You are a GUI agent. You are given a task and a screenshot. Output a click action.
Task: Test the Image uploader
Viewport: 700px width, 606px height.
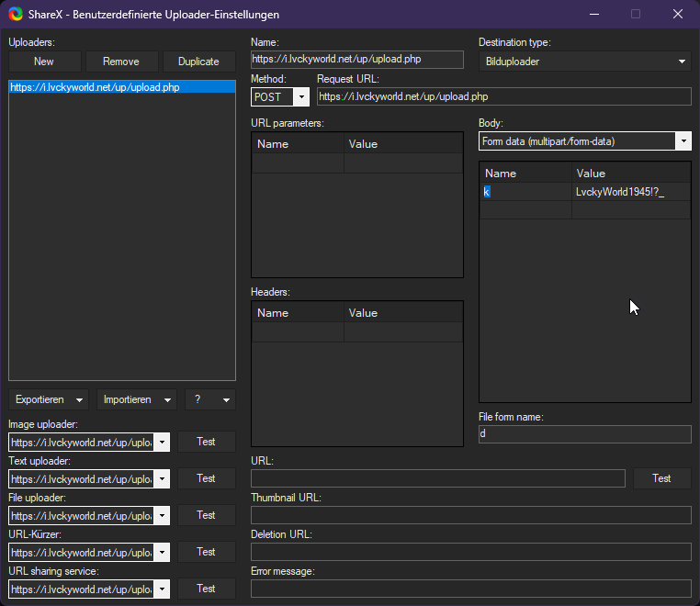206,442
